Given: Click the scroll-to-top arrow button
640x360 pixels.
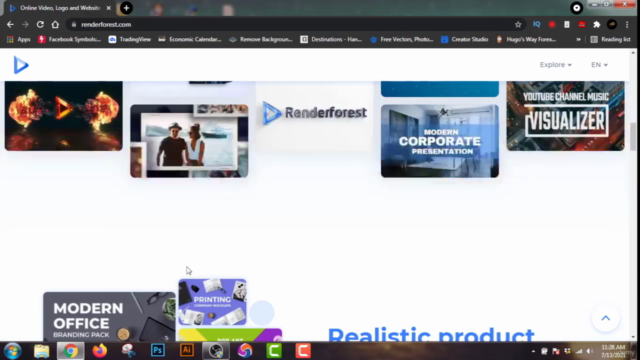Looking at the screenshot, I should [606, 318].
